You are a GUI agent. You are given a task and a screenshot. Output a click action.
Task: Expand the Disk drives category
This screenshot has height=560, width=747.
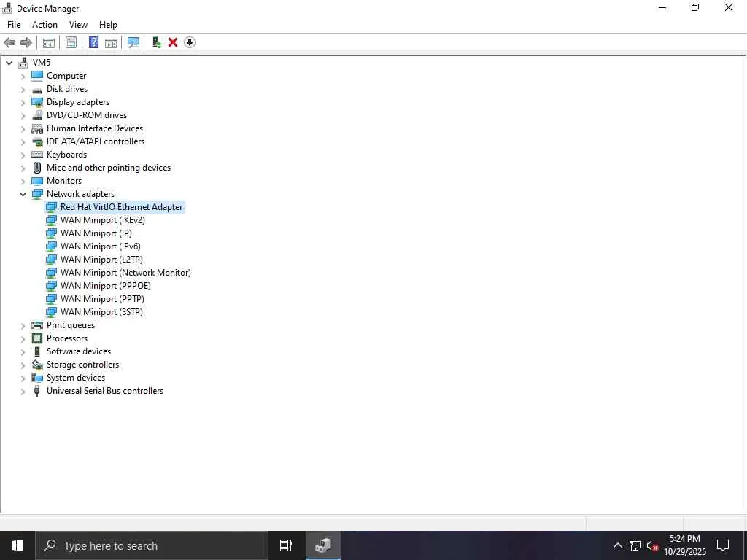pos(23,89)
